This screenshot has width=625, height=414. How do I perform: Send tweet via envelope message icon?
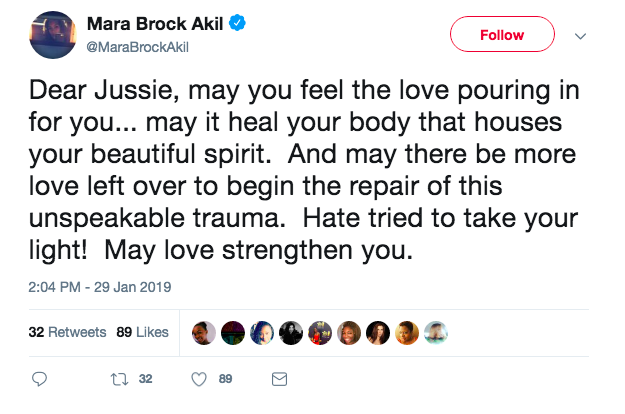279,379
